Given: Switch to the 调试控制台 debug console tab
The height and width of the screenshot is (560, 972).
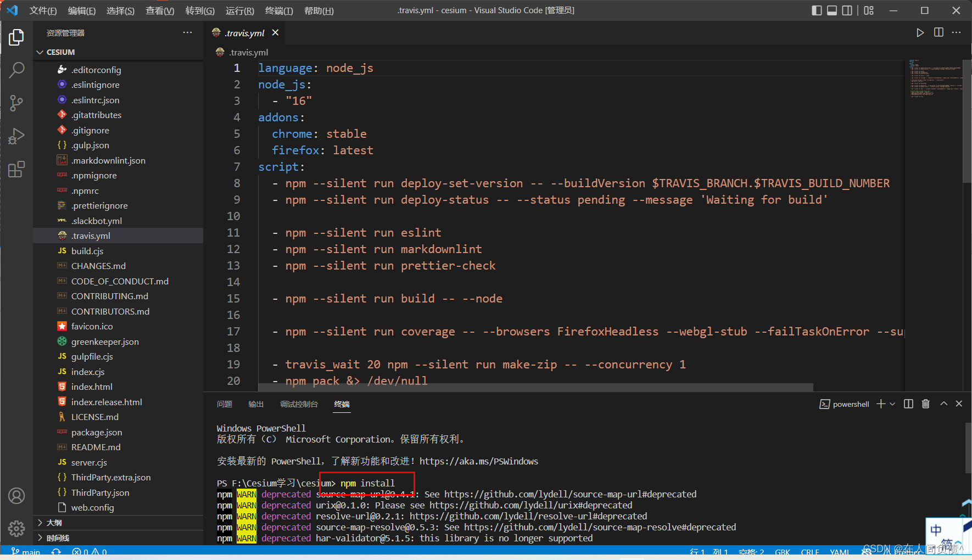Looking at the screenshot, I should [x=299, y=404].
